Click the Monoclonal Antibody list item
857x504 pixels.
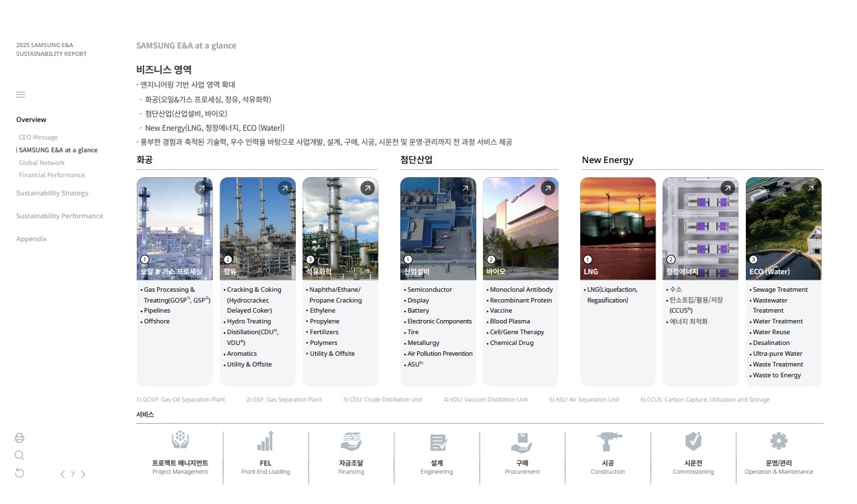click(519, 290)
